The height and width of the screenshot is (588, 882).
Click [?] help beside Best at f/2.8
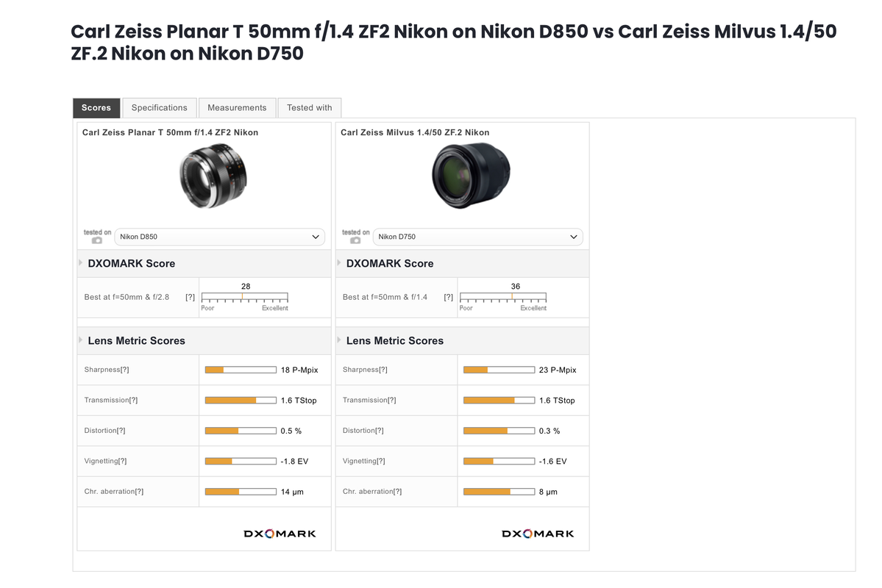pyautogui.click(x=190, y=297)
